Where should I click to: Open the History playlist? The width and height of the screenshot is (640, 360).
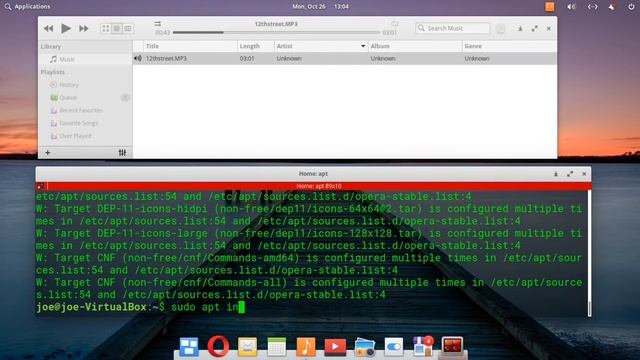(x=85, y=85)
